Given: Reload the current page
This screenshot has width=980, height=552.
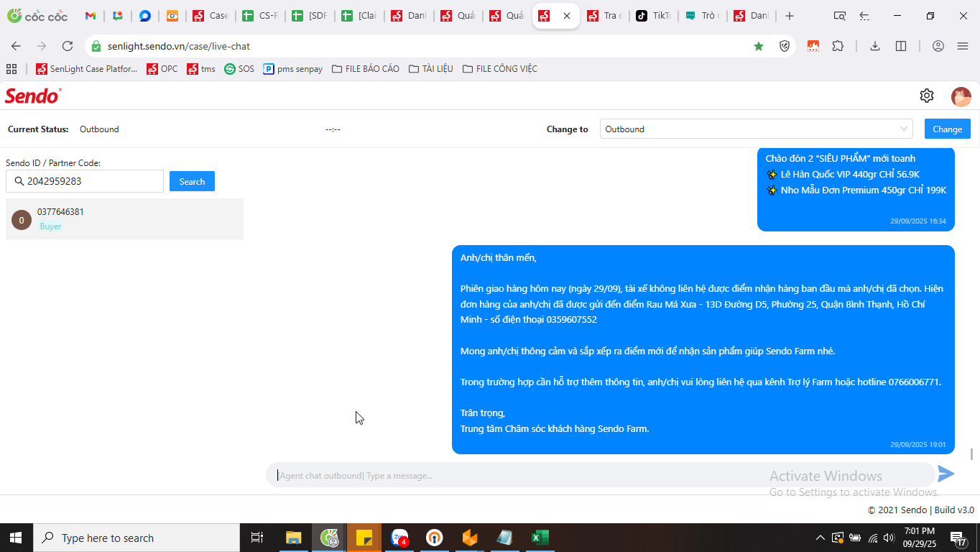Looking at the screenshot, I should [68, 46].
